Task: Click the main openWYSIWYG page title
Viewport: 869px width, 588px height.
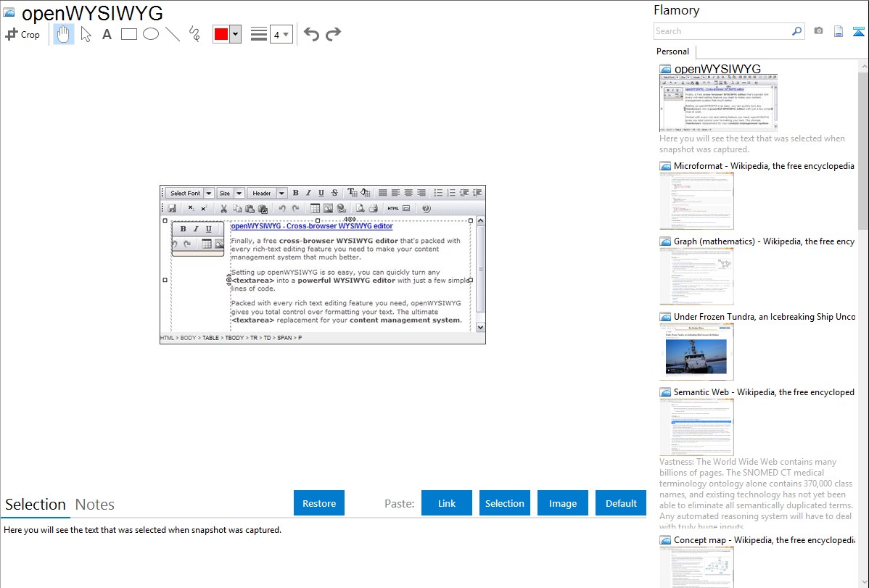Action: [x=93, y=13]
